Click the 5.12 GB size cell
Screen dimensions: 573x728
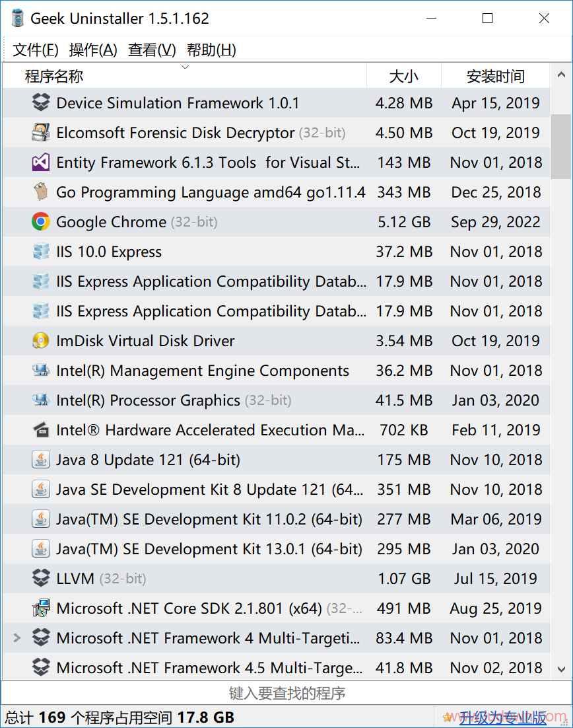tap(403, 221)
